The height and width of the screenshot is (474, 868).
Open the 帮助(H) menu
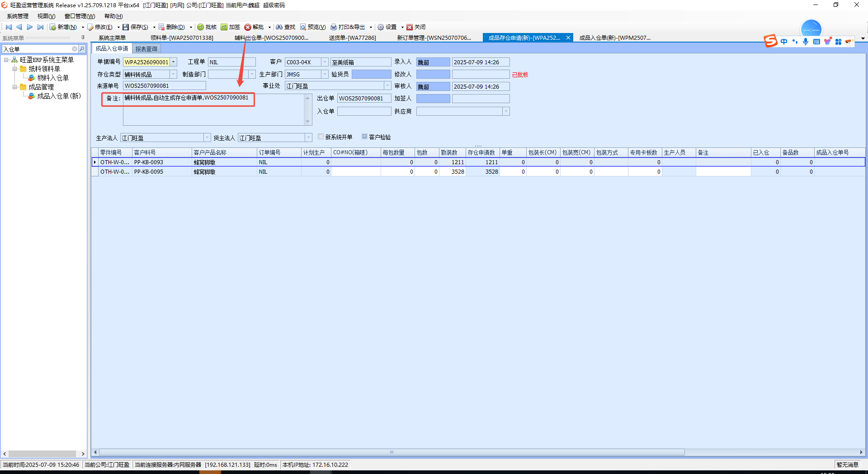pos(113,16)
